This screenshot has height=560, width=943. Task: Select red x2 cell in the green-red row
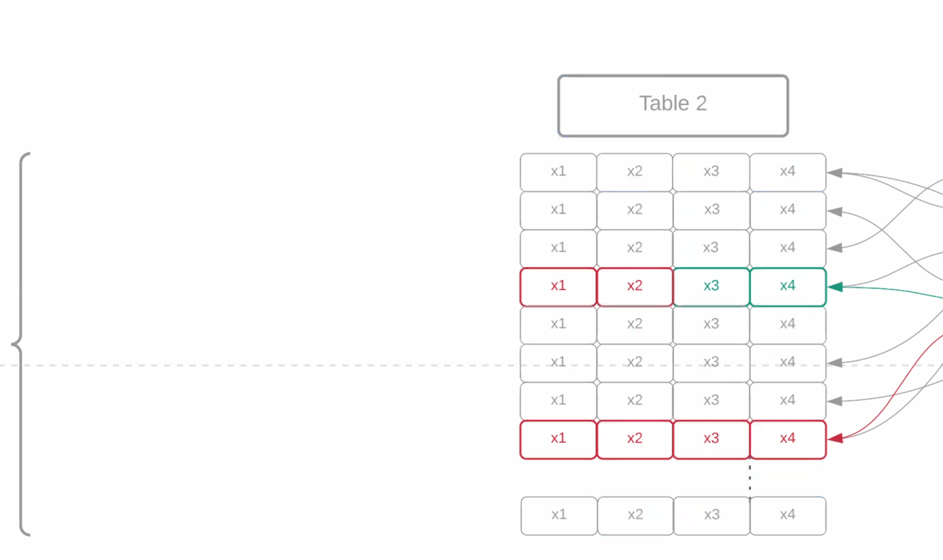[635, 287]
